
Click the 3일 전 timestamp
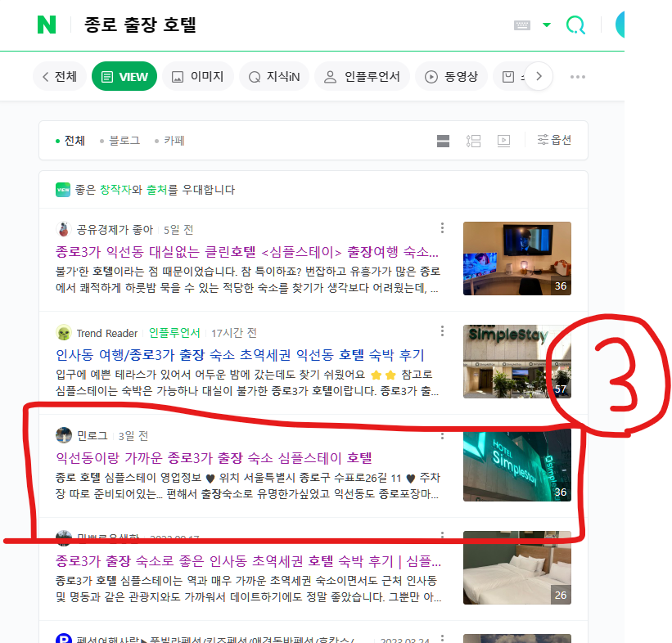point(133,436)
